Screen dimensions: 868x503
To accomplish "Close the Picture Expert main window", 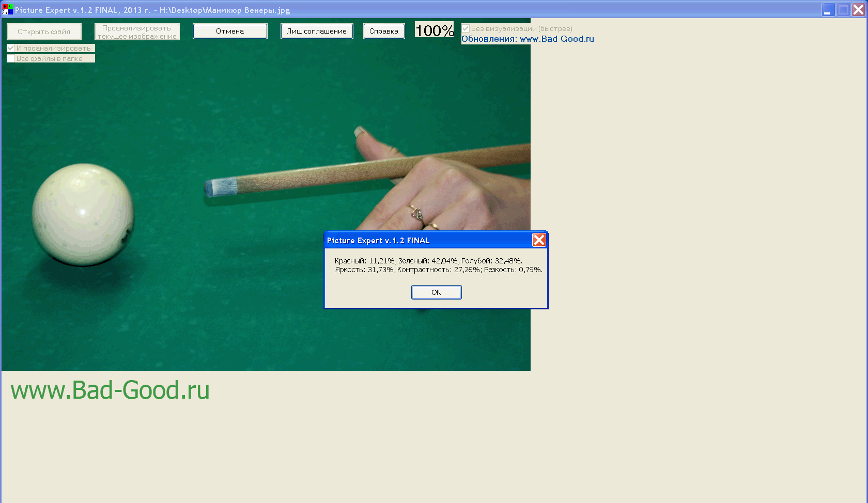I will (x=858, y=9).
